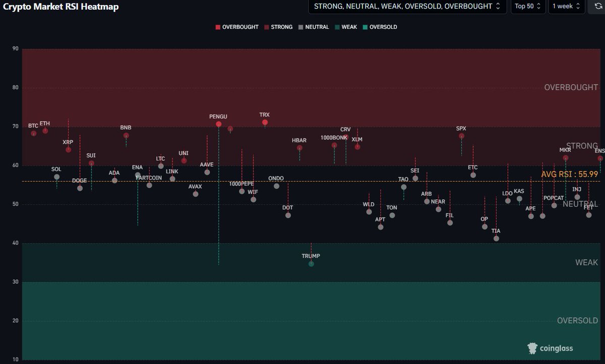Screen dimensions: 605x364
Task: Click the HBAR marker
Action: point(299,148)
